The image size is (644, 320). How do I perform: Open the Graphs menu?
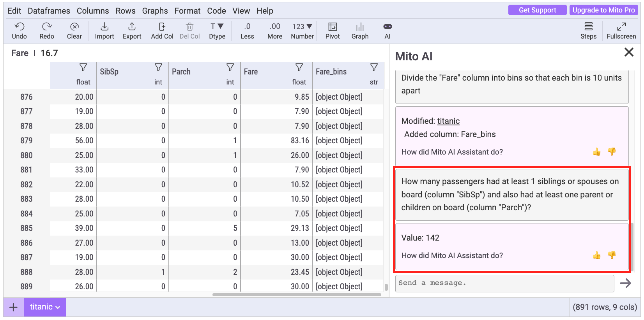point(155,11)
